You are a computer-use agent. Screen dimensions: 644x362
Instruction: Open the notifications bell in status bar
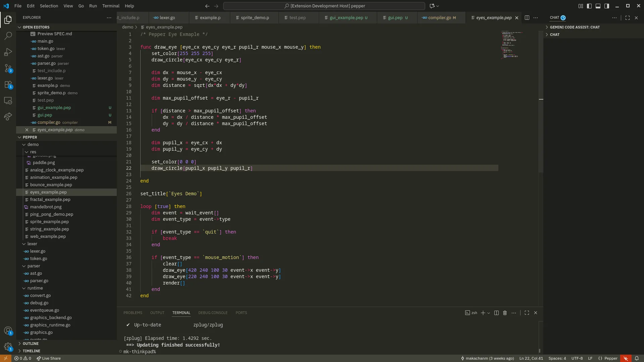pyautogui.click(x=637, y=358)
